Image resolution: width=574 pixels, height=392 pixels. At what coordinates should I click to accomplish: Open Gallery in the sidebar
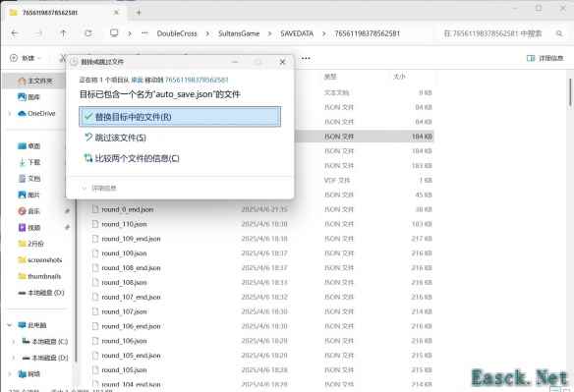(29, 97)
